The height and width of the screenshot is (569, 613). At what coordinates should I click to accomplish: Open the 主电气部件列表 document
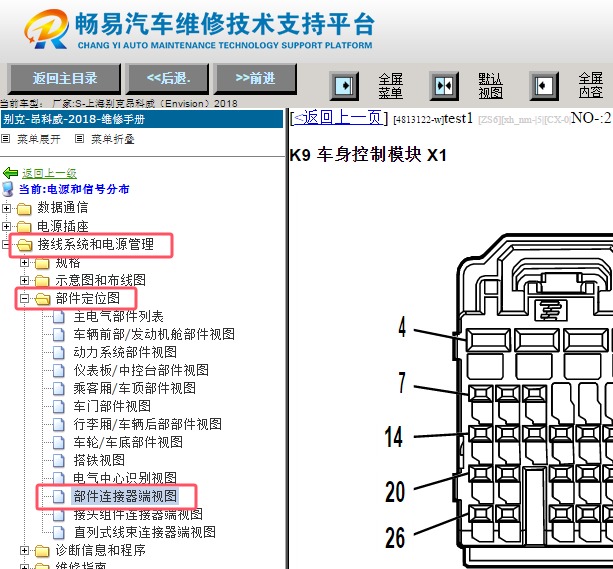click(118, 316)
